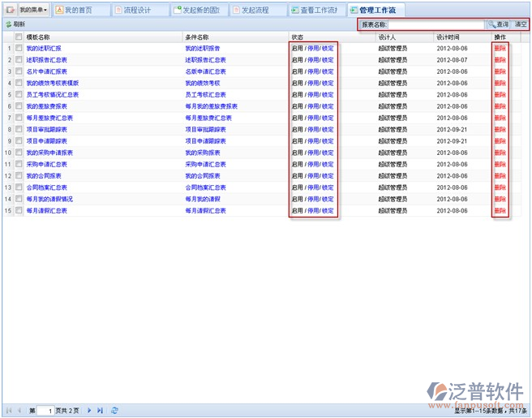This screenshot has width=532, height=418.
Task: Click the 清空 clear button
Action: (x=521, y=24)
